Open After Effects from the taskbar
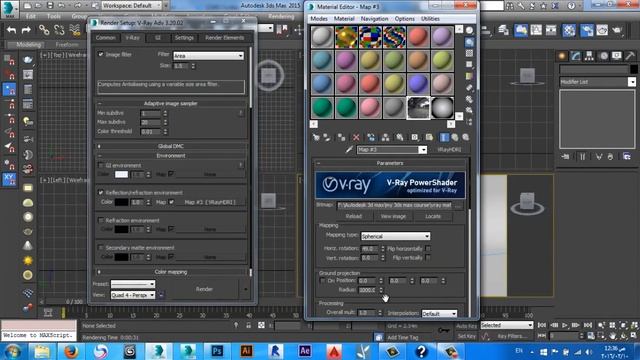 (x=305, y=351)
